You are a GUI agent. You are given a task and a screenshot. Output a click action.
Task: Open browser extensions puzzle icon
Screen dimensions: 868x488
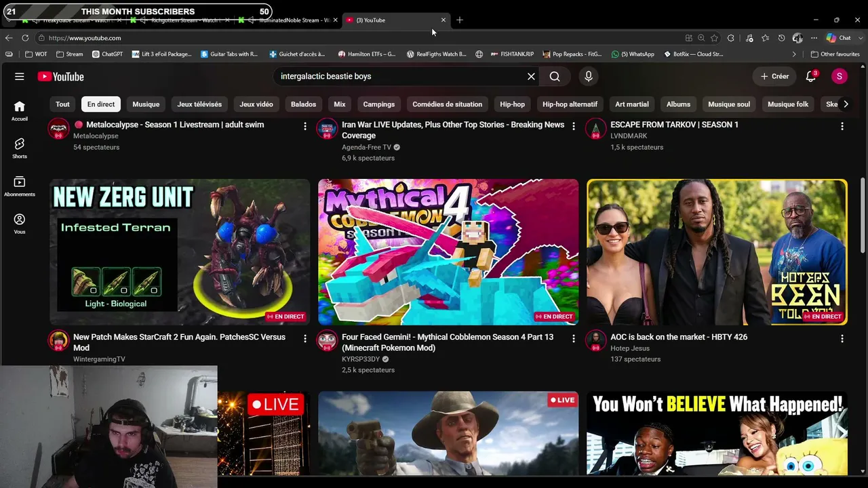click(731, 38)
